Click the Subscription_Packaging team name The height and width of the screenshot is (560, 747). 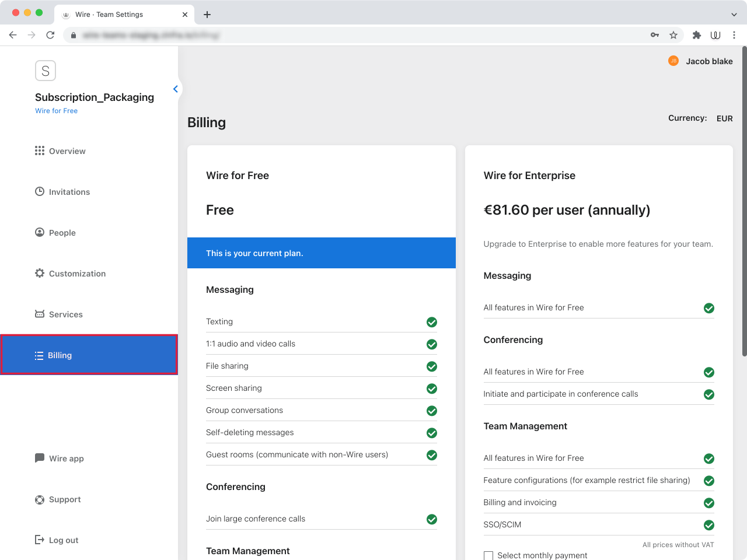pos(95,97)
